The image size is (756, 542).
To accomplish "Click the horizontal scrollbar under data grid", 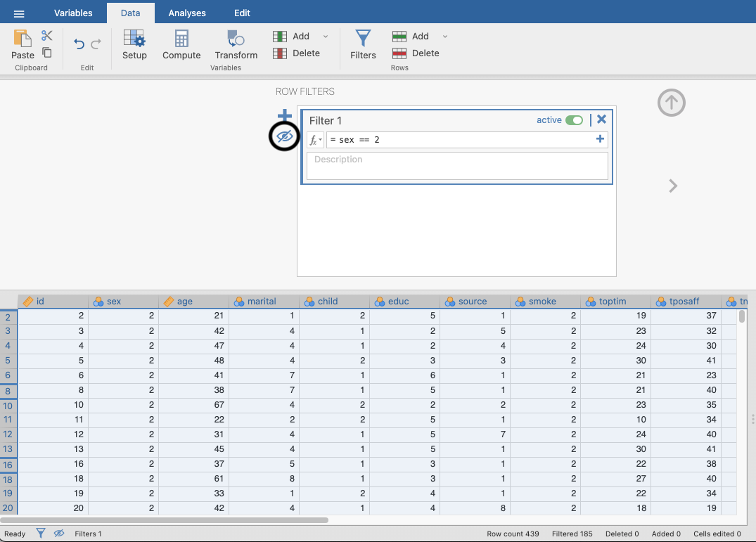I will pos(165,520).
